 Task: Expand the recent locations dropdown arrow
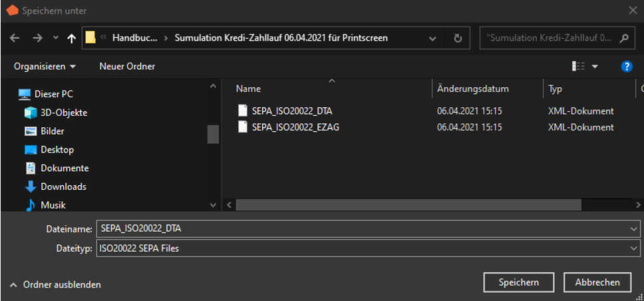pyautogui.click(x=55, y=39)
